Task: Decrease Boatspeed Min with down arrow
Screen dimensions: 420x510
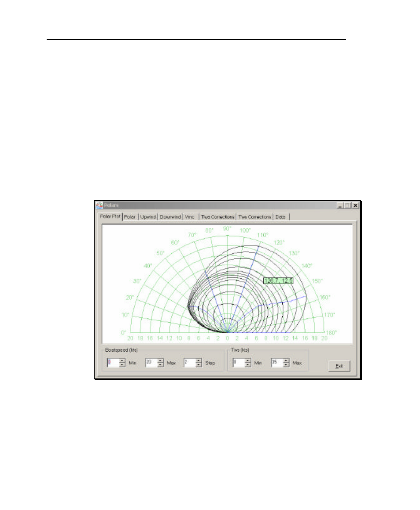Action: click(122, 365)
